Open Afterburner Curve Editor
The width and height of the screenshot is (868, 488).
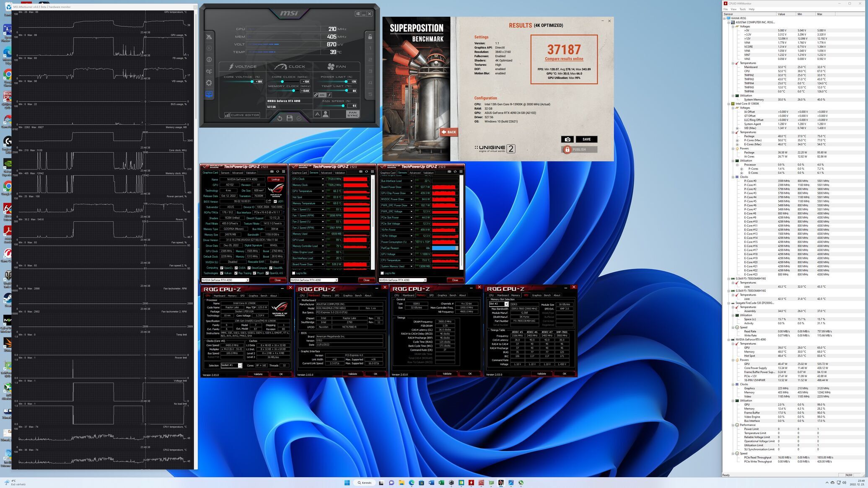click(x=242, y=115)
